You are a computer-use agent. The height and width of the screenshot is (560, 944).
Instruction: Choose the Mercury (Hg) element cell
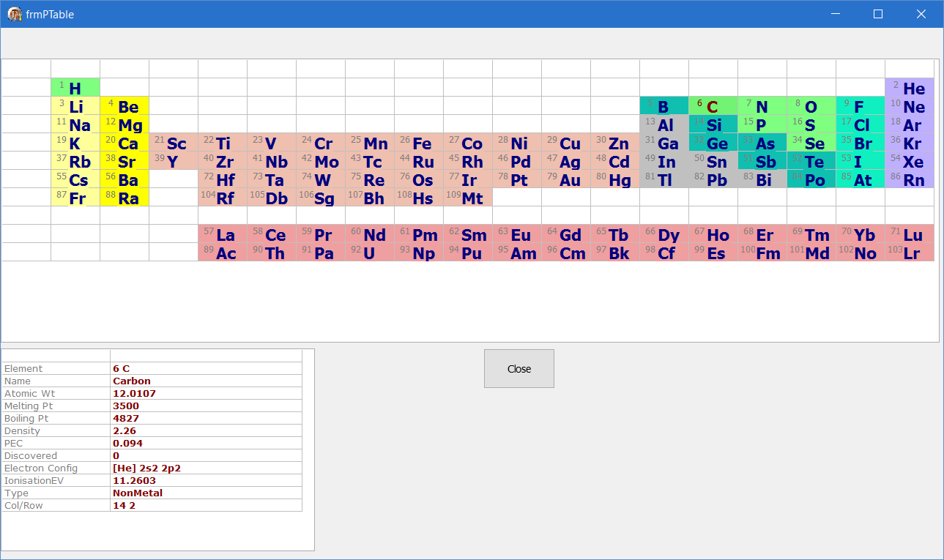(614, 179)
